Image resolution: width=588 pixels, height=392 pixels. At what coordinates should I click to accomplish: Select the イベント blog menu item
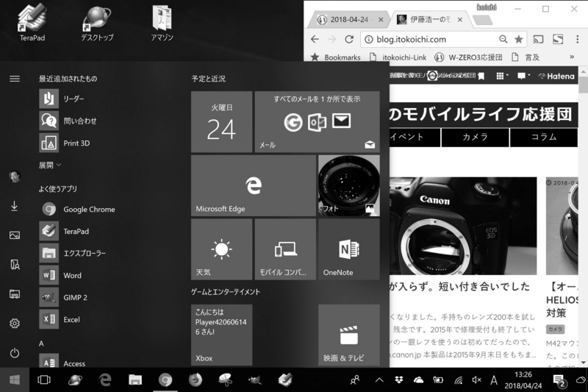pyautogui.click(x=415, y=137)
